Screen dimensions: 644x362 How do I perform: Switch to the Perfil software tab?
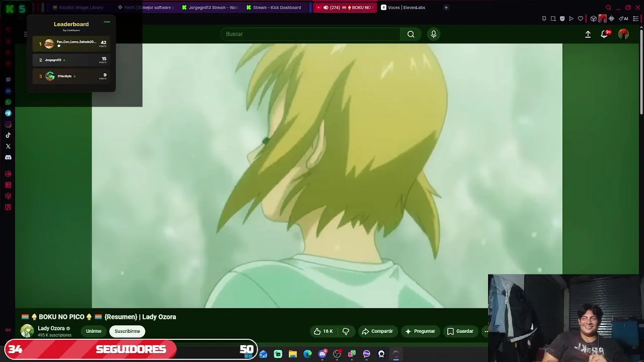click(146, 8)
